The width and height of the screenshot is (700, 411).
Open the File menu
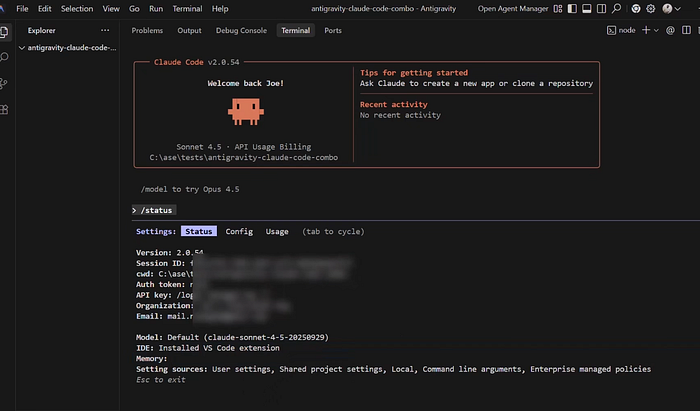pyautogui.click(x=22, y=8)
